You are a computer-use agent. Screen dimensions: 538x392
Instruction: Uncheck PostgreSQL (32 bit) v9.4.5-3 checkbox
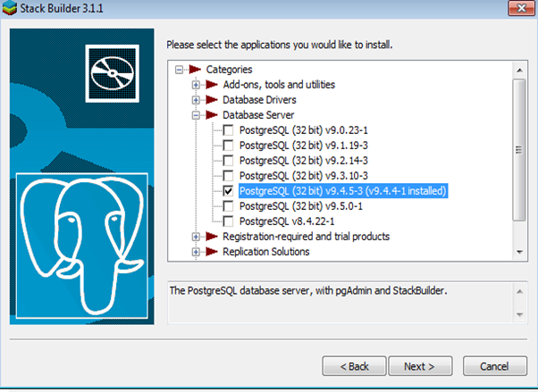click(x=228, y=191)
